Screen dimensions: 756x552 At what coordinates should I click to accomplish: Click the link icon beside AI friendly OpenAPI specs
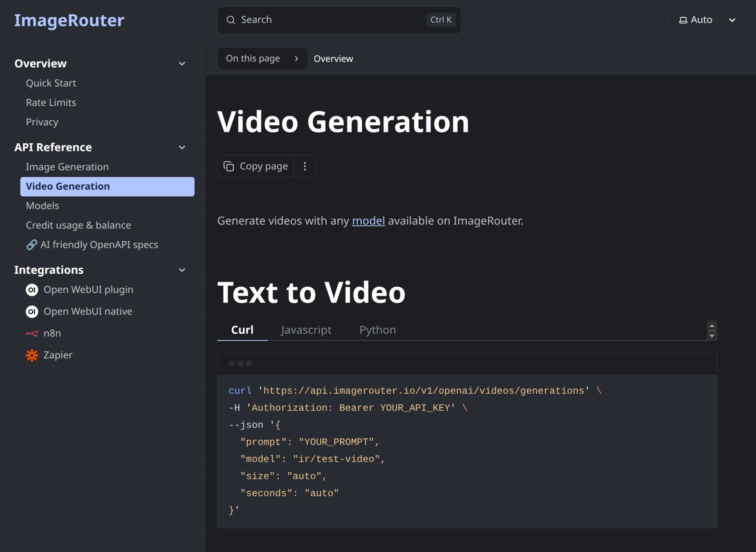click(32, 245)
